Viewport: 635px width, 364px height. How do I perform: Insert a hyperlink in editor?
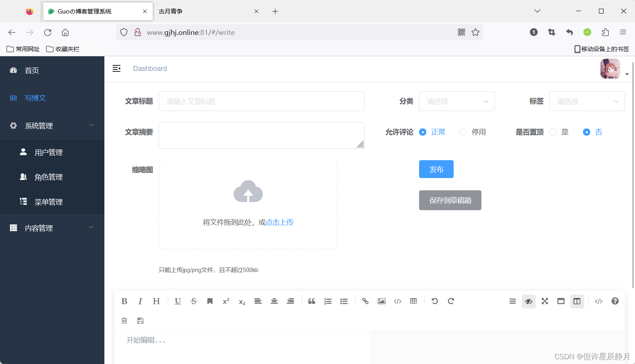coord(365,301)
